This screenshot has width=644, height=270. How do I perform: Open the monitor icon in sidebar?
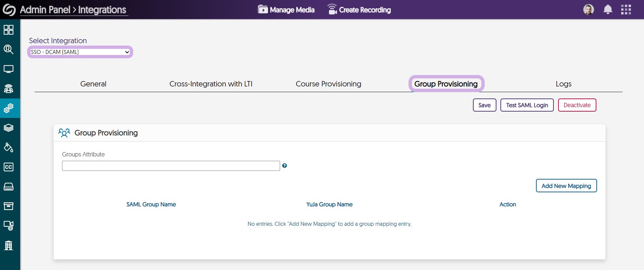(x=8, y=69)
